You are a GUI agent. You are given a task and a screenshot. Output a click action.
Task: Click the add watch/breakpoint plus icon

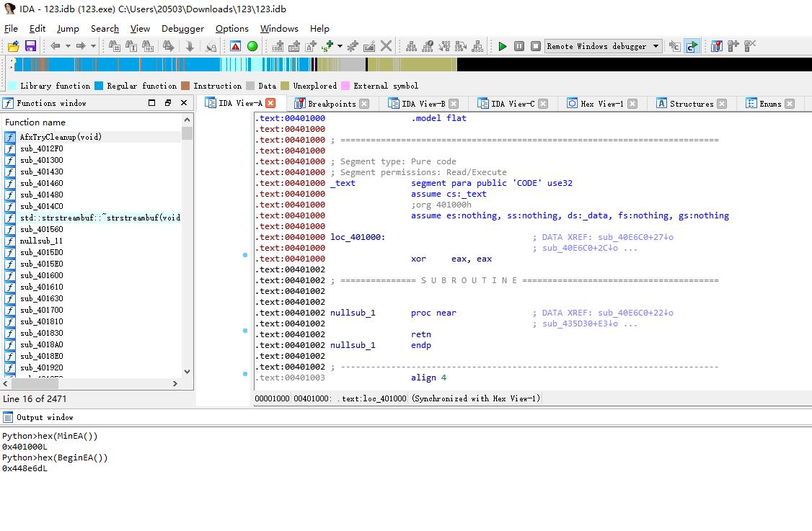coord(733,46)
